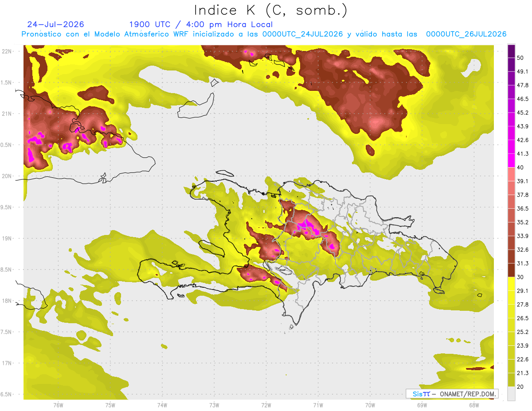This screenshot has height=411, width=532.
Task: Pick the dark purple swatch above 50
Action: (x=511, y=51)
